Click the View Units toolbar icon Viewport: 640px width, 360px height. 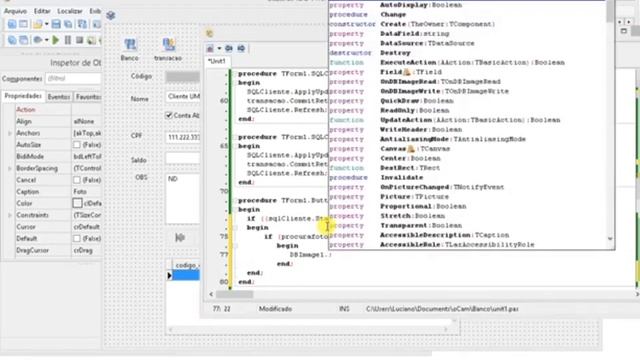[x=12, y=40]
